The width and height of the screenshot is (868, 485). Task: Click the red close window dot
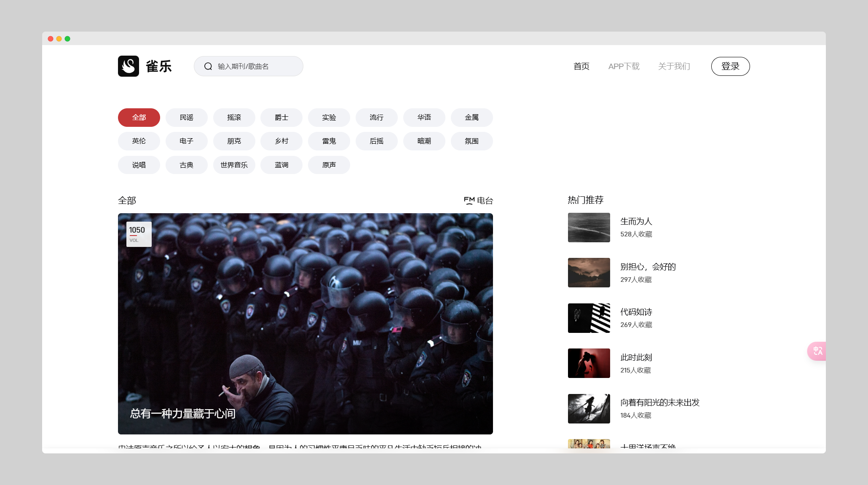coord(51,39)
